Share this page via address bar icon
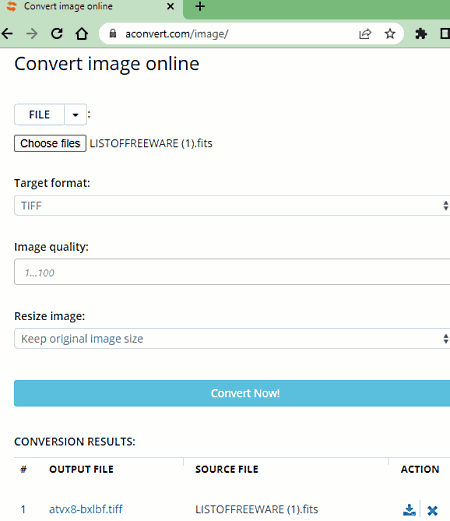 point(365,34)
